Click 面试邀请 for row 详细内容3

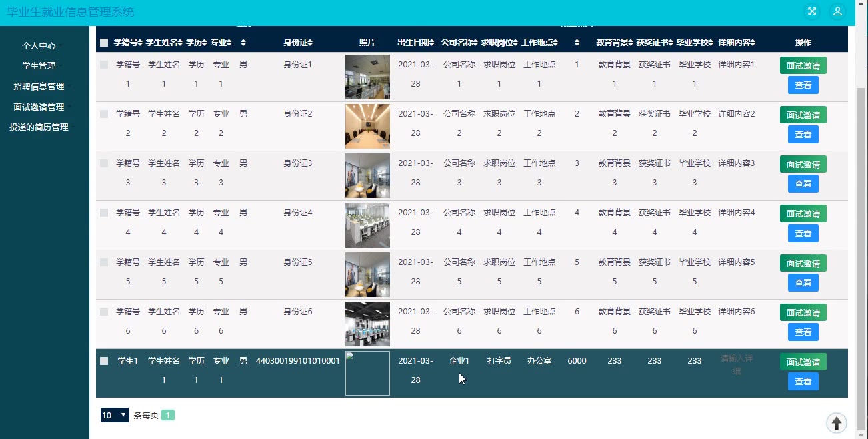803,165
